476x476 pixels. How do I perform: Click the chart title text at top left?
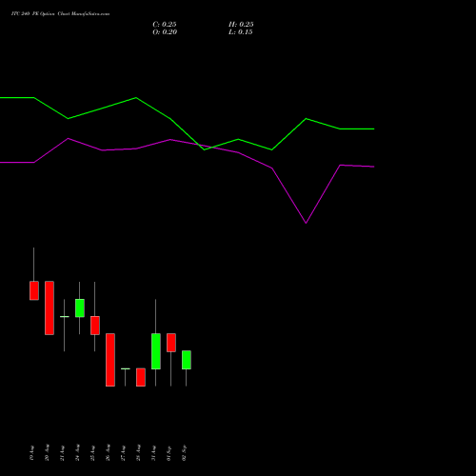tap(60, 13)
